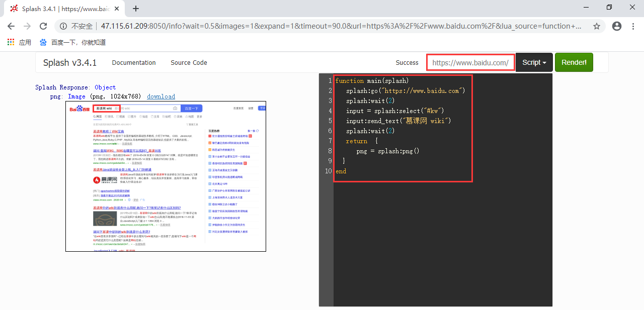Click code line function main(splash)
The height and width of the screenshot is (310, 644).
pos(372,81)
